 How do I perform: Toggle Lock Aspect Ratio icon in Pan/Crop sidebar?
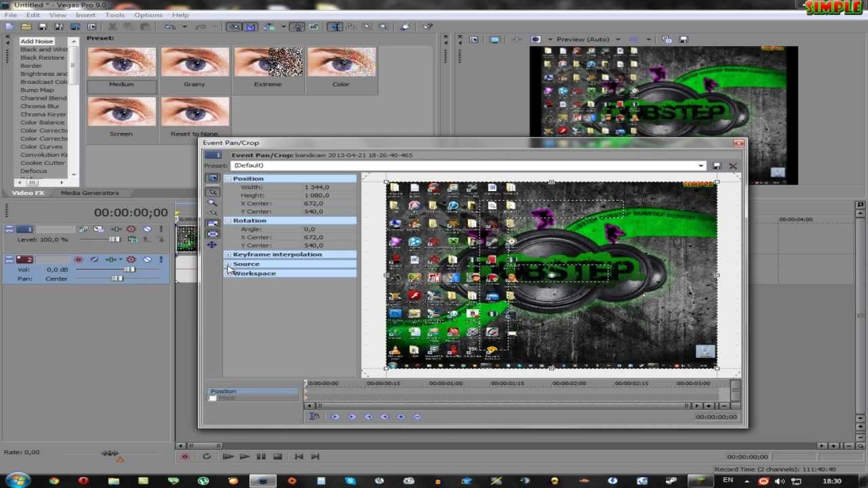pos(212,223)
